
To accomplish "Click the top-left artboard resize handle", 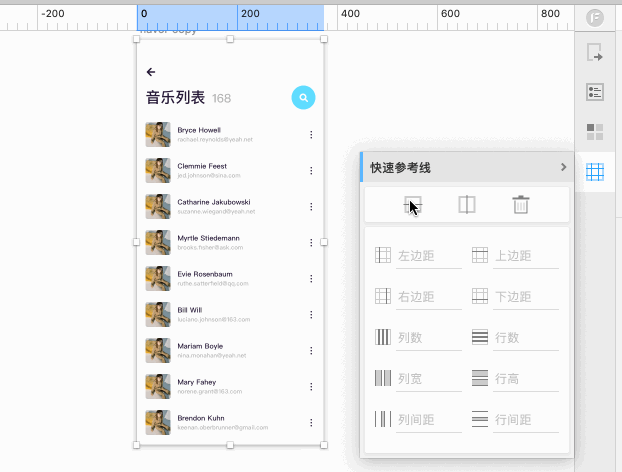I will [136, 39].
